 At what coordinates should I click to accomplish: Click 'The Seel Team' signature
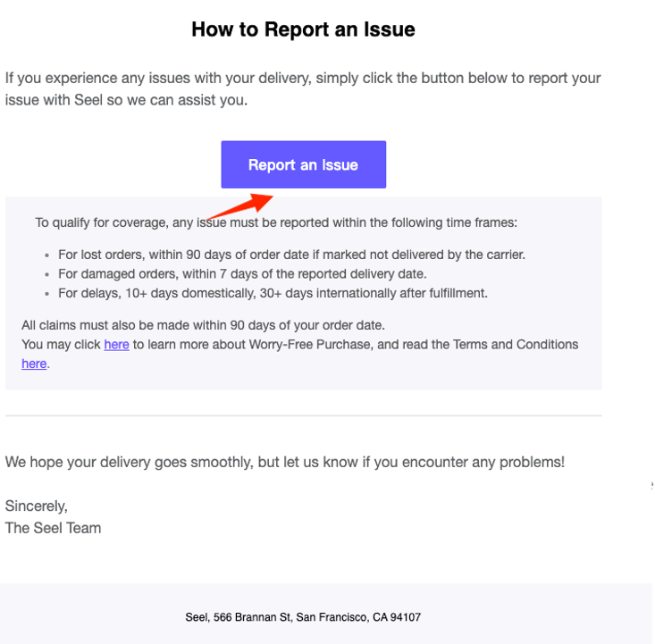(x=53, y=528)
